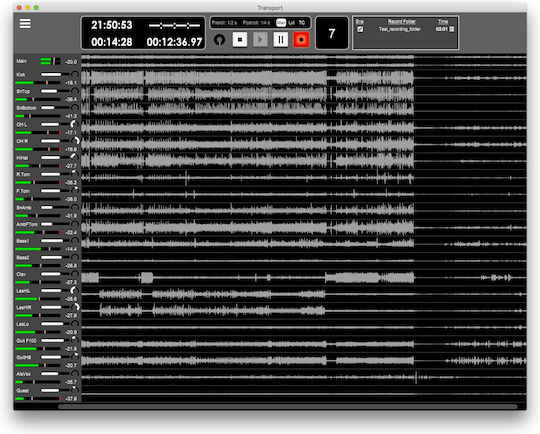
Task: Adjust the Bass1 pan knob
Action: pos(74,240)
